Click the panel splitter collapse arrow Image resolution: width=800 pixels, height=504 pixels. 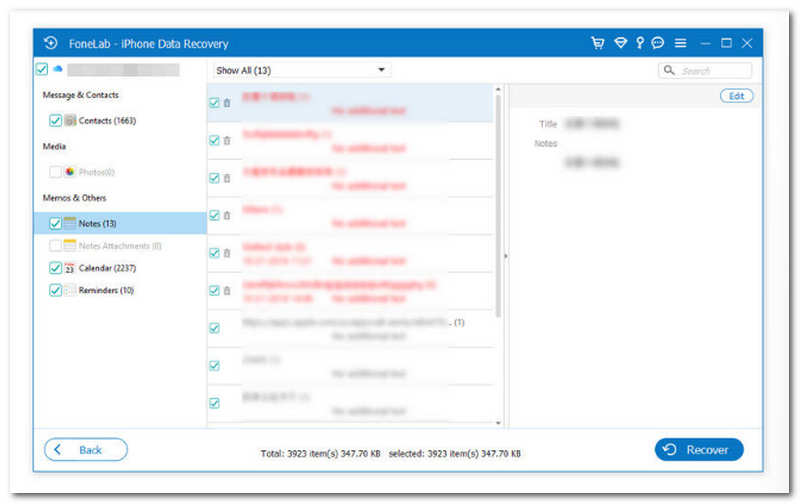pyautogui.click(x=506, y=256)
